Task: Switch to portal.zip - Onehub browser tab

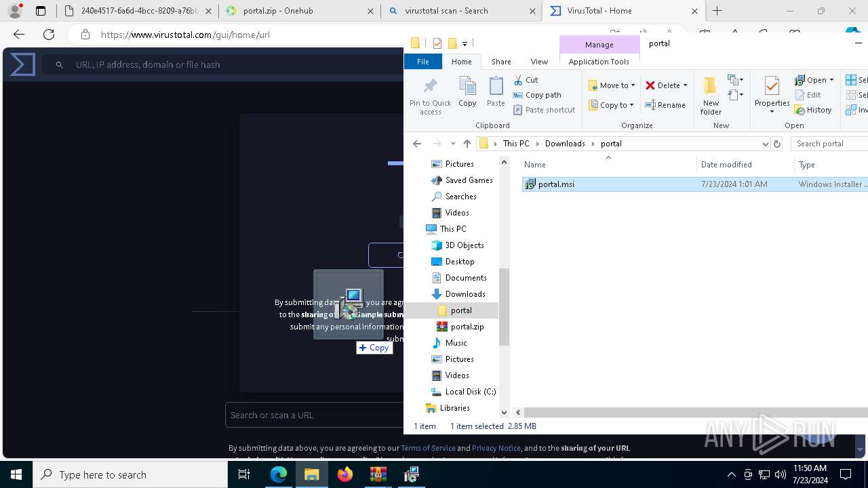Action: point(298,11)
